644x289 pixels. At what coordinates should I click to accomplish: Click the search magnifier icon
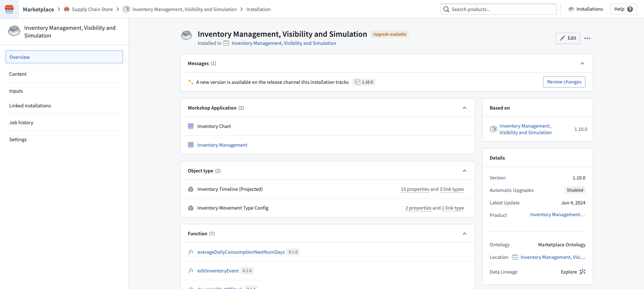[x=446, y=9]
